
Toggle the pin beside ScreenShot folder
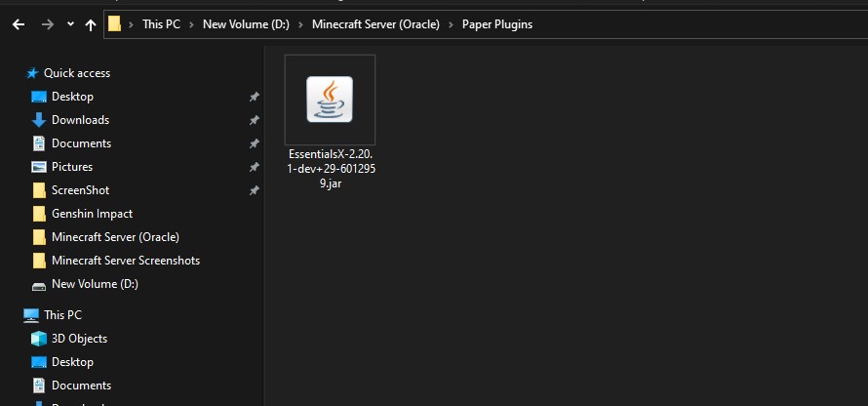(254, 190)
